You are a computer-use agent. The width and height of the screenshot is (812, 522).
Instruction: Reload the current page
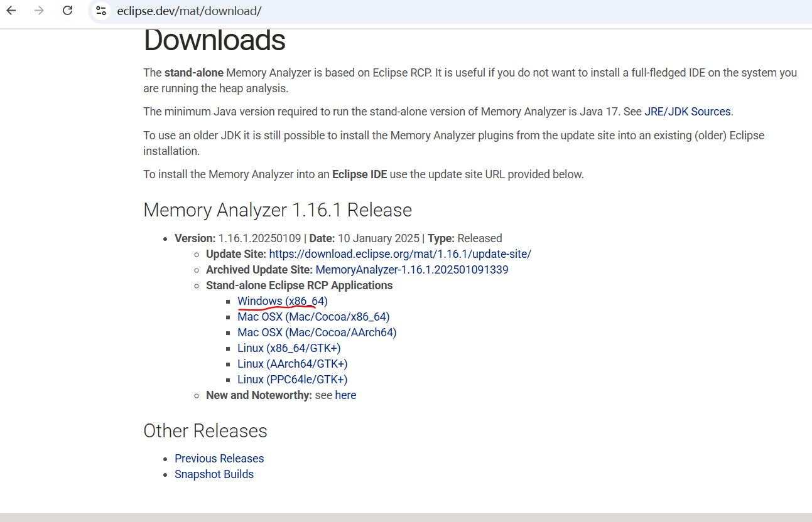pyautogui.click(x=68, y=11)
